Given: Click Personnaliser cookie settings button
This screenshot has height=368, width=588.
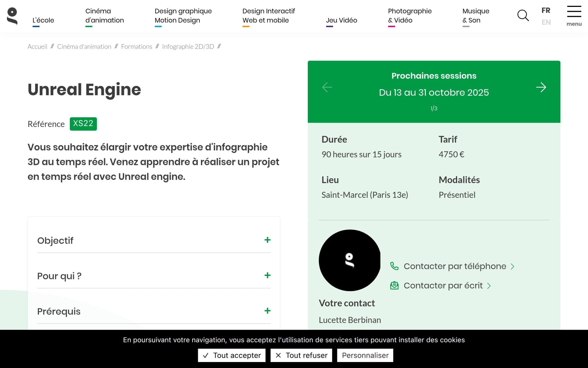Looking at the screenshot, I should click(365, 355).
